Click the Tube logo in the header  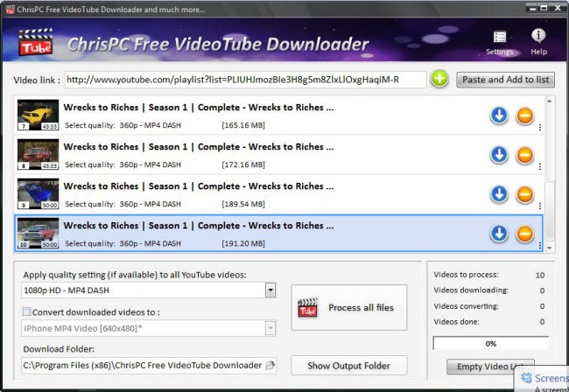click(36, 42)
